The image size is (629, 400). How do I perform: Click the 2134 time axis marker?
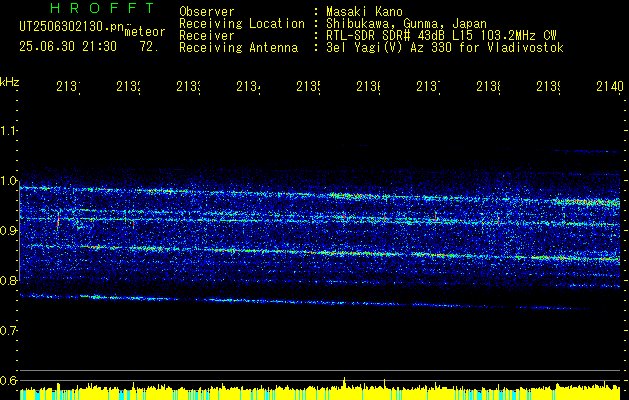248,87
